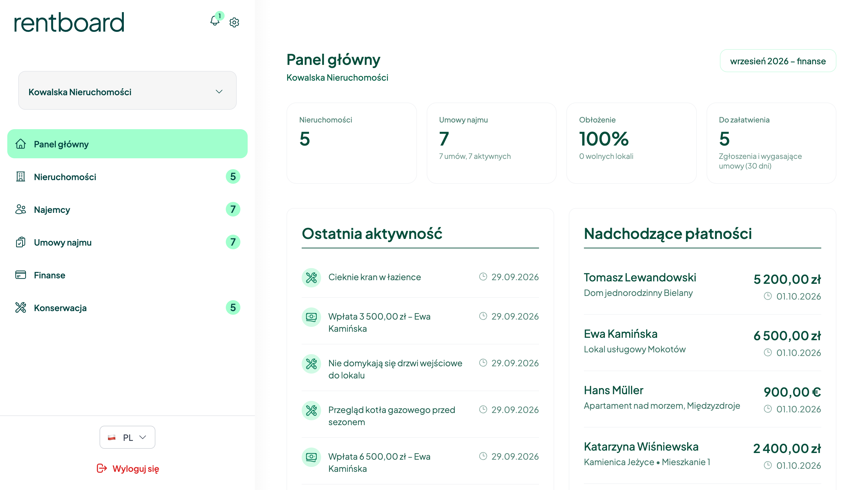The height and width of the screenshot is (490, 868).
Task: Click the Najemcy count badge 7
Action: (x=233, y=209)
